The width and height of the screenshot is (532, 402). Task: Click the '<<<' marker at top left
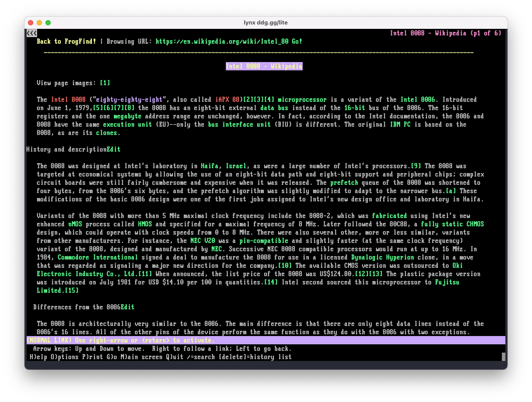point(31,33)
